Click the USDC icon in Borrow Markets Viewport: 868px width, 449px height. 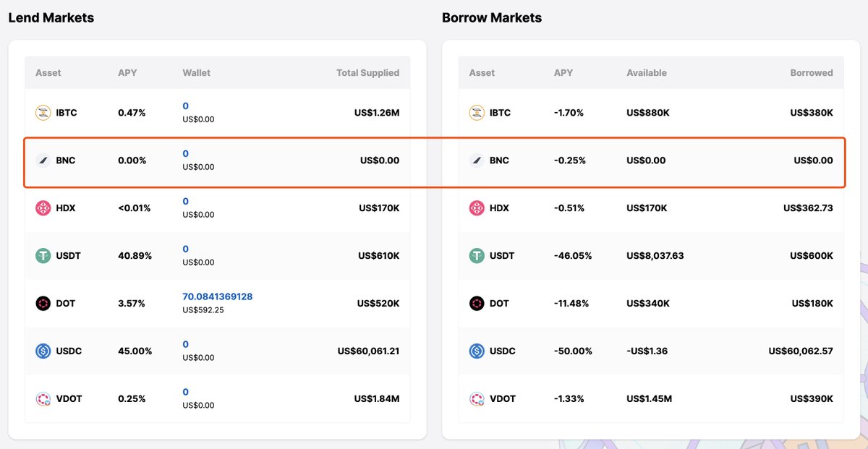pyautogui.click(x=477, y=351)
